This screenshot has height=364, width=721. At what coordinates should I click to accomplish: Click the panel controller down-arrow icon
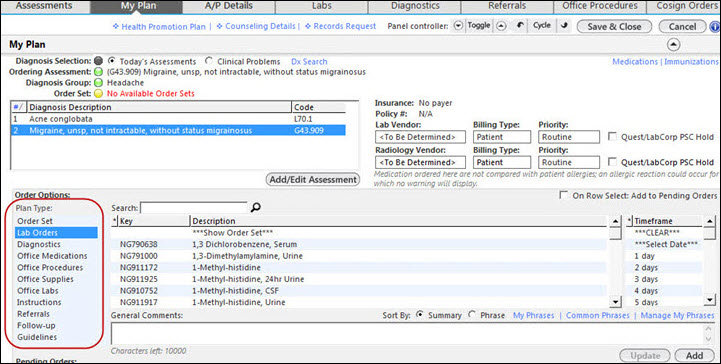tap(458, 26)
